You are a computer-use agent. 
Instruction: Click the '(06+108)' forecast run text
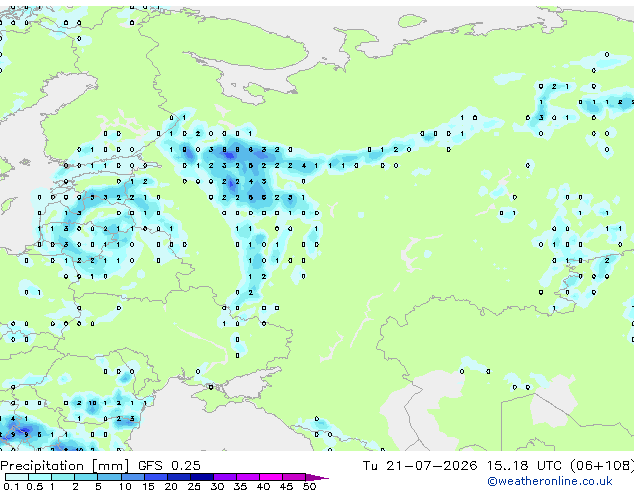click(602, 465)
